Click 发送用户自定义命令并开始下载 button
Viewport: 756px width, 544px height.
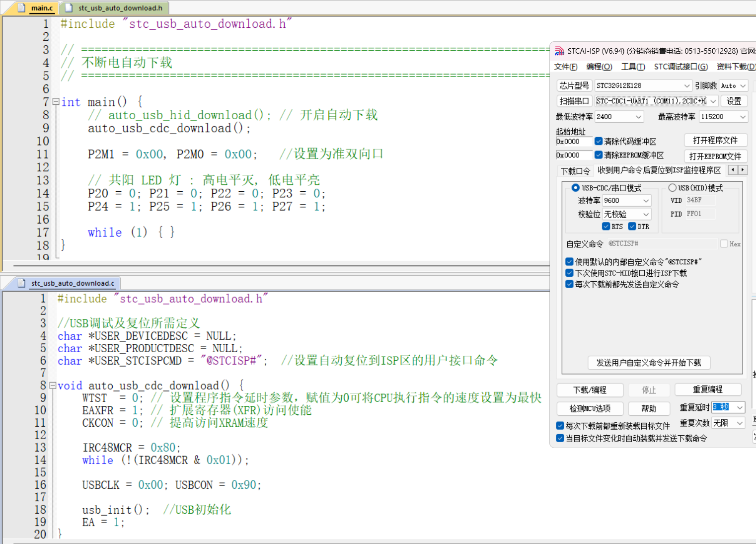pos(649,363)
